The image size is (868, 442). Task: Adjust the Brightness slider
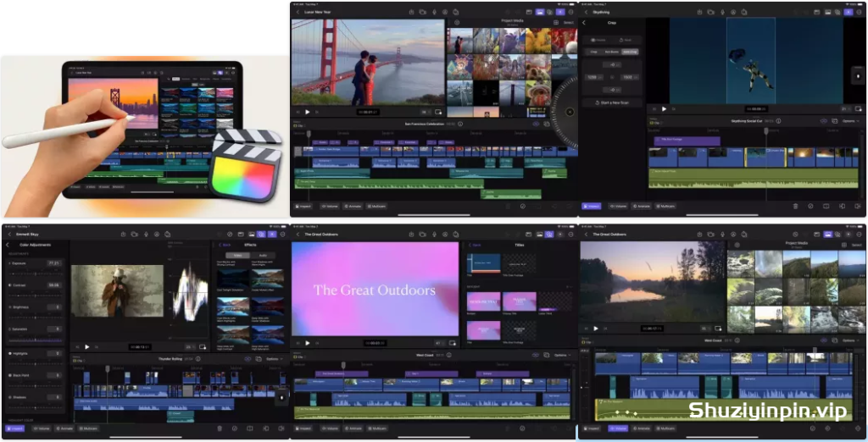point(35,317)
